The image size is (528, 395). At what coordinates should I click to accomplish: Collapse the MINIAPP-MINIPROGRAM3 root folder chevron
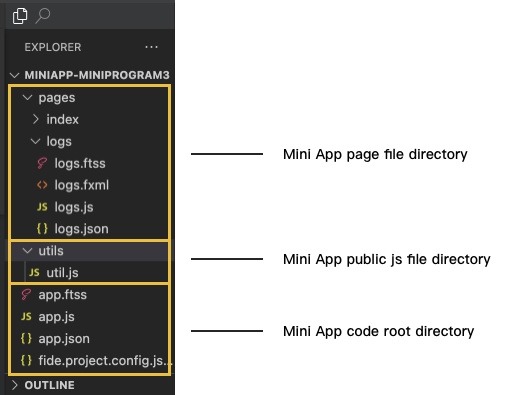[x=14, y=75]
